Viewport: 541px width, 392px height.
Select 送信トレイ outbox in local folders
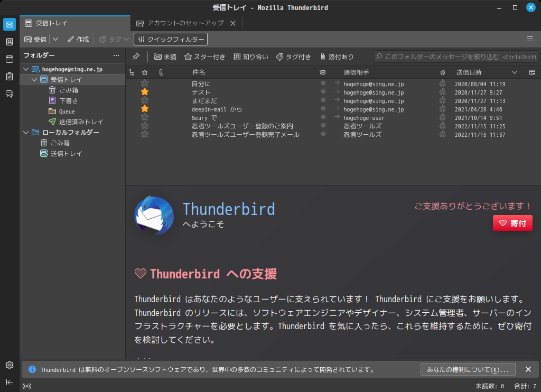coord(61,154)
